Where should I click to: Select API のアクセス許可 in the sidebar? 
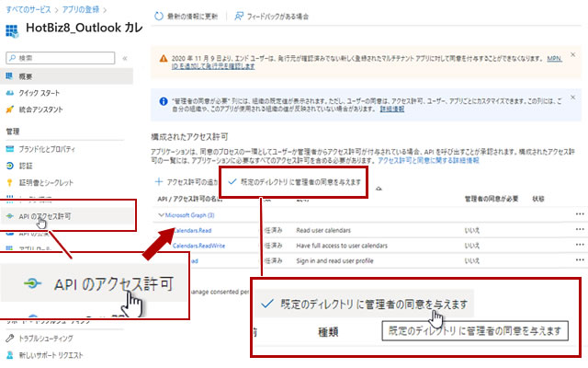(67, 216)
